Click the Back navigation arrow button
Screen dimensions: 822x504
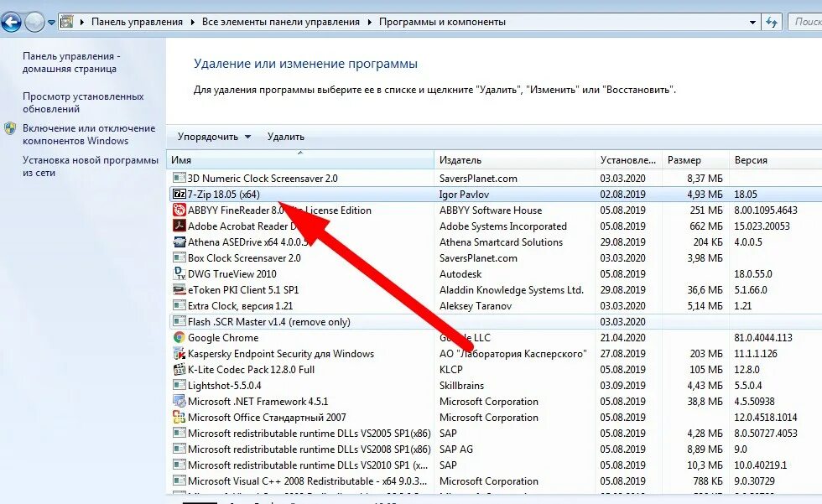[x=11, y=22]
